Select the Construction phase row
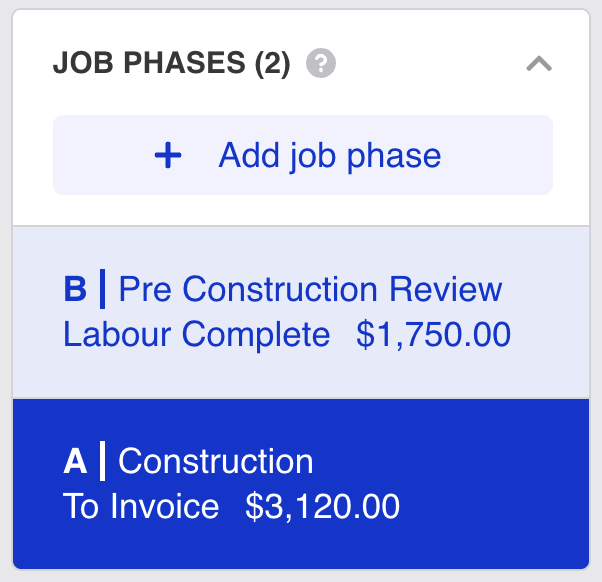 coord(300,484)
